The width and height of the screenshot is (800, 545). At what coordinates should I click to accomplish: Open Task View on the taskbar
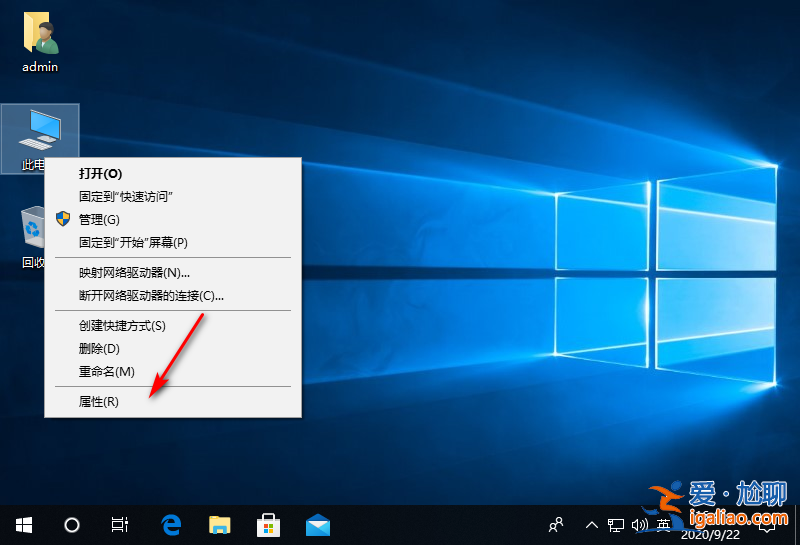(120, 525)
